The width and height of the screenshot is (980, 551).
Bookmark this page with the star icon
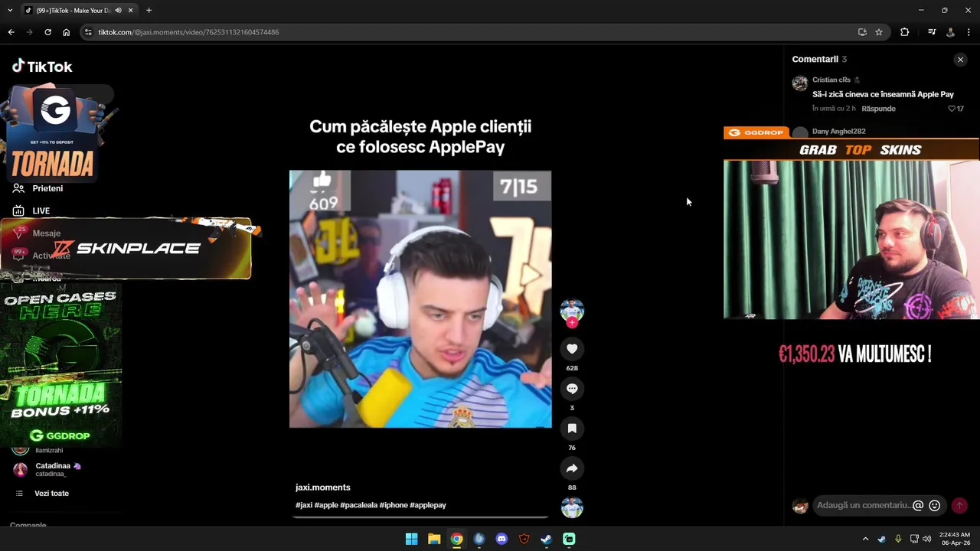879,32
